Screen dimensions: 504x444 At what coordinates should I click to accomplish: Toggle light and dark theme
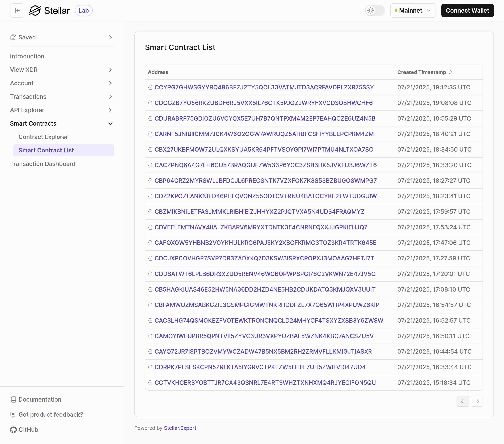[x=375, y=10]
